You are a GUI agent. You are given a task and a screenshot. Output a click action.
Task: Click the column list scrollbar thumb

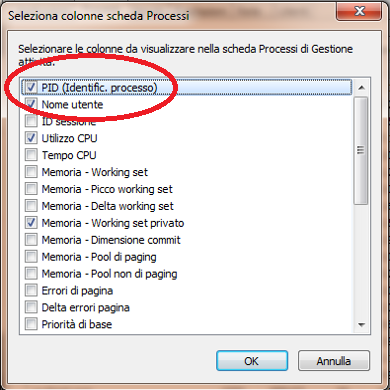(361, 151)
